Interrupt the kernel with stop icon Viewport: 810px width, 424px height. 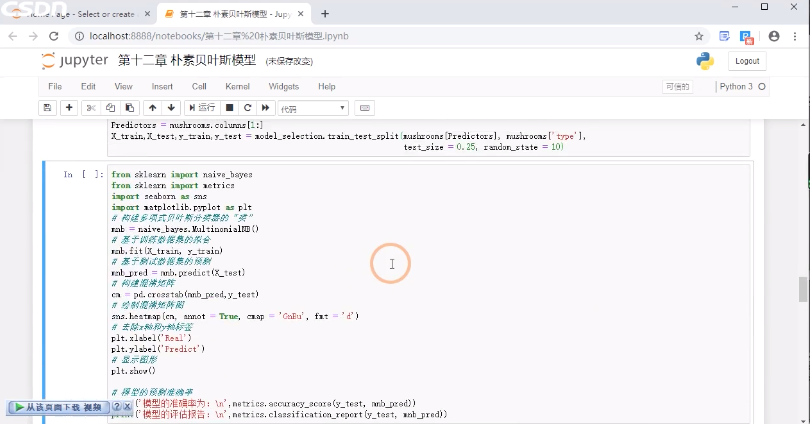[x=229, y=107]
